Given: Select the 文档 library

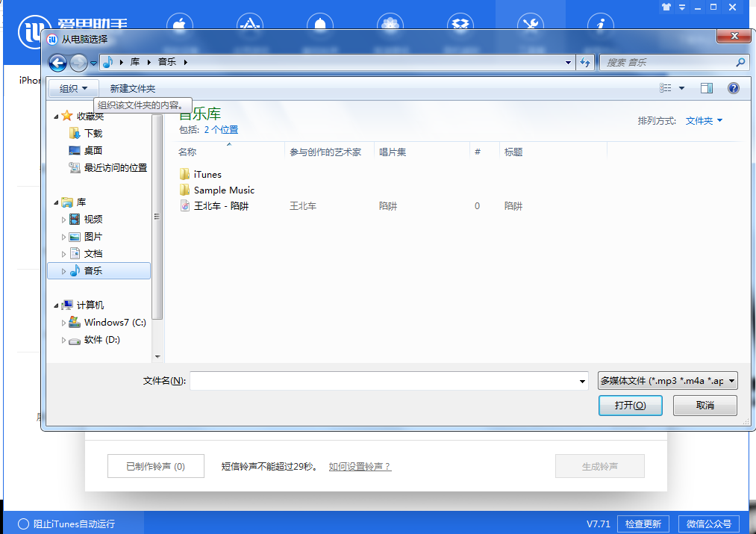Looking at the screenshot, I should point(93,254).
